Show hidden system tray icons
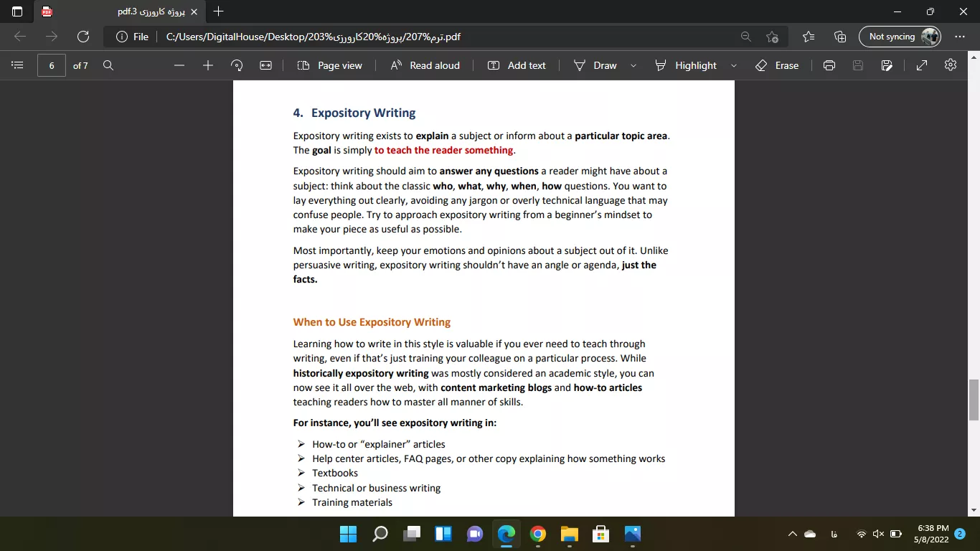Image resolution: width=980 pixels, height=551 pixels. coord(792,534)
